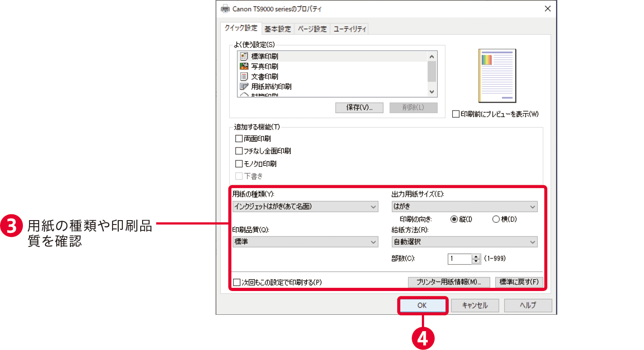
Task: Select 横 orientation radio button
Action: pos(496,219)
